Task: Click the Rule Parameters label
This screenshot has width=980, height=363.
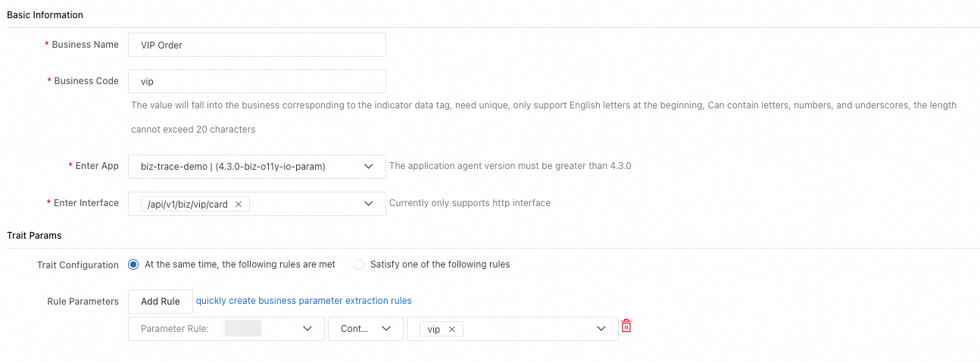Action: point(83,302)
